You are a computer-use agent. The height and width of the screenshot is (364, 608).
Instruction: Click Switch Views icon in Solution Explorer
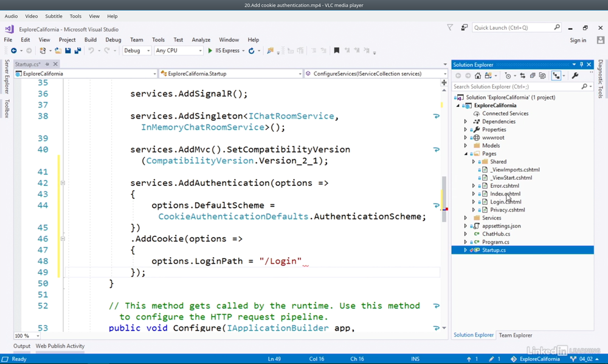pos(488,76)
